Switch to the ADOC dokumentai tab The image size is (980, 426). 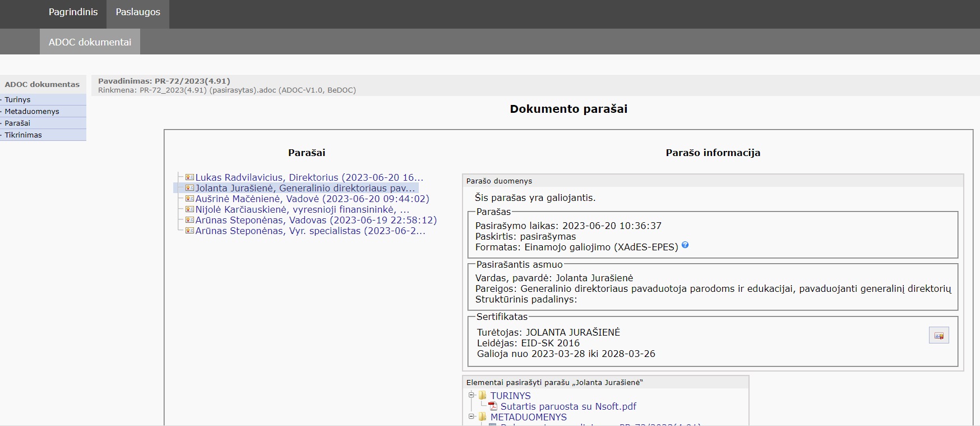pos(90,42)
